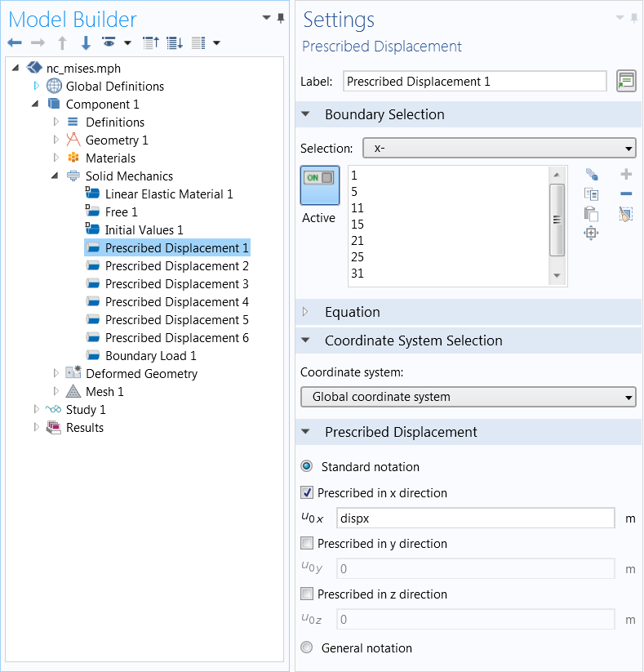Click the Global Definitions globe icon
This screenshot has width=644, height=672.
[54, 86]
